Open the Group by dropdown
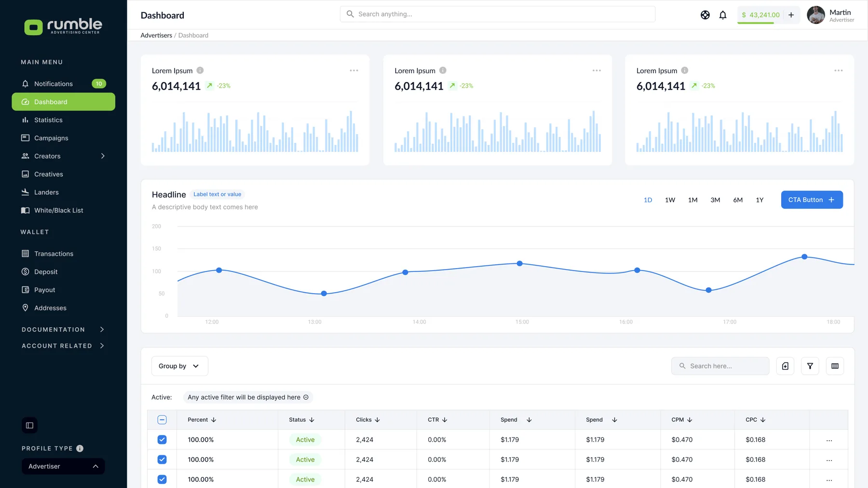868x488 pixels. (x=180, y=366)
